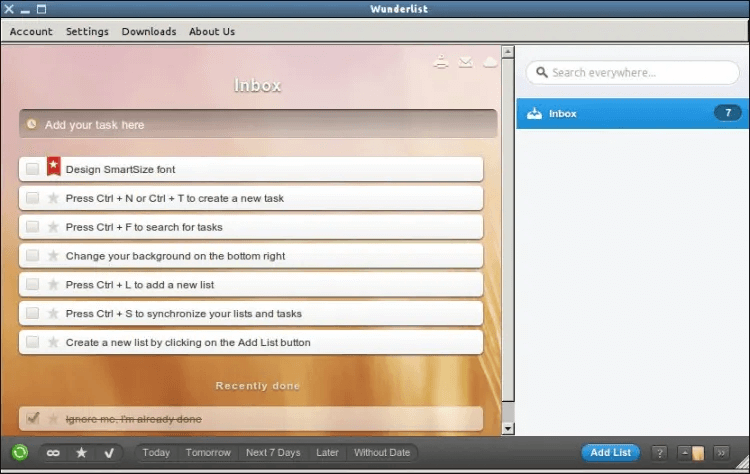Viewport: 750px width, 474px height.
Task: Open background switcher icon in bottom bar
Action: tap(691, 452)
